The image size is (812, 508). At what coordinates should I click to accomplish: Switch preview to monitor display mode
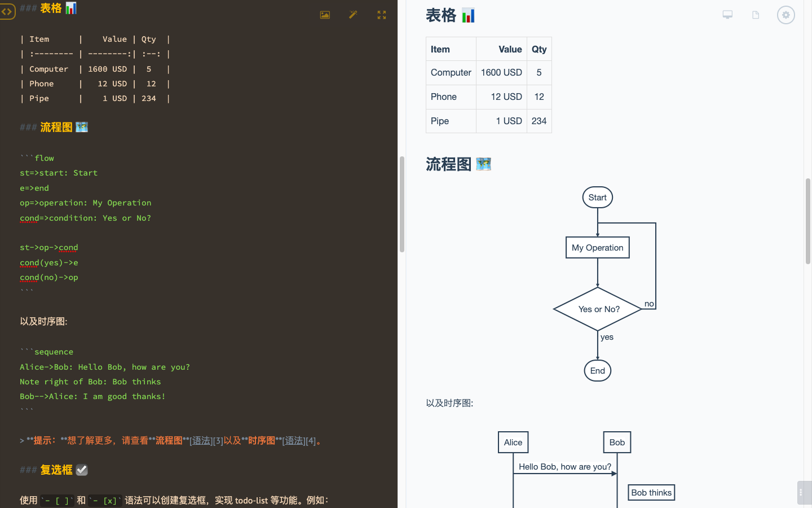coord(727,15)
